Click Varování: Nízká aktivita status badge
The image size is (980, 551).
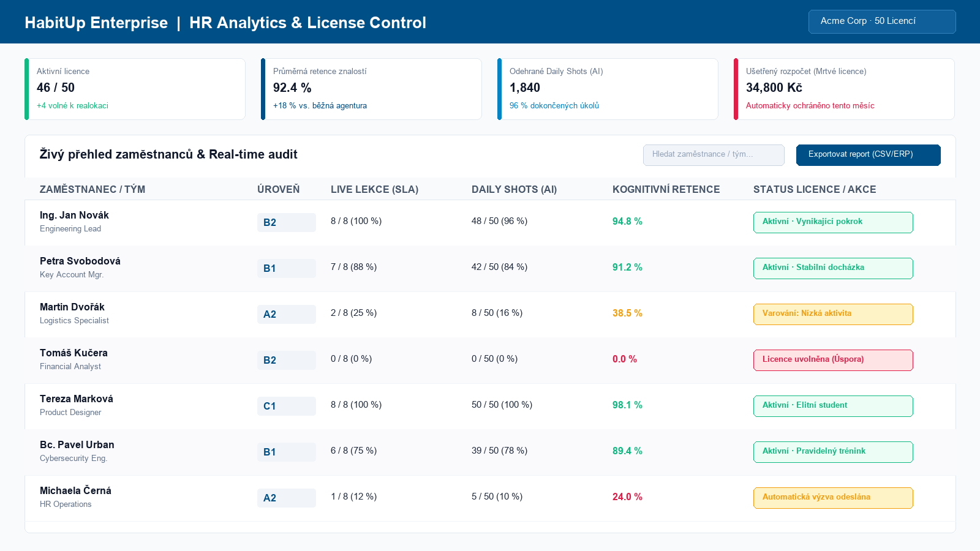[833, 314]
